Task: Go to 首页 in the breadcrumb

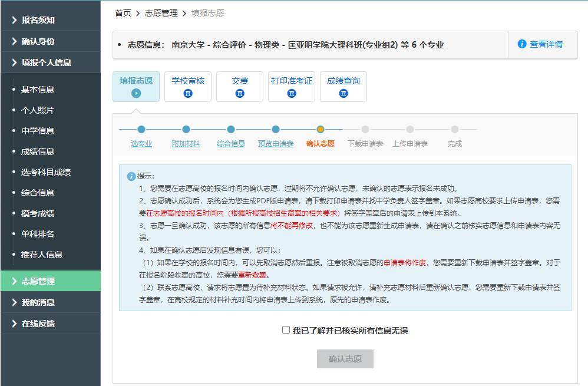Action: 123,13
